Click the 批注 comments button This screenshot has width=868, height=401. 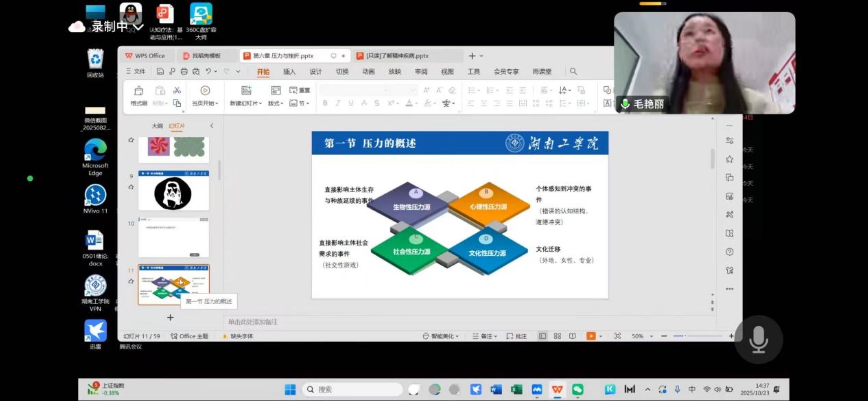[x=516, y=336]
